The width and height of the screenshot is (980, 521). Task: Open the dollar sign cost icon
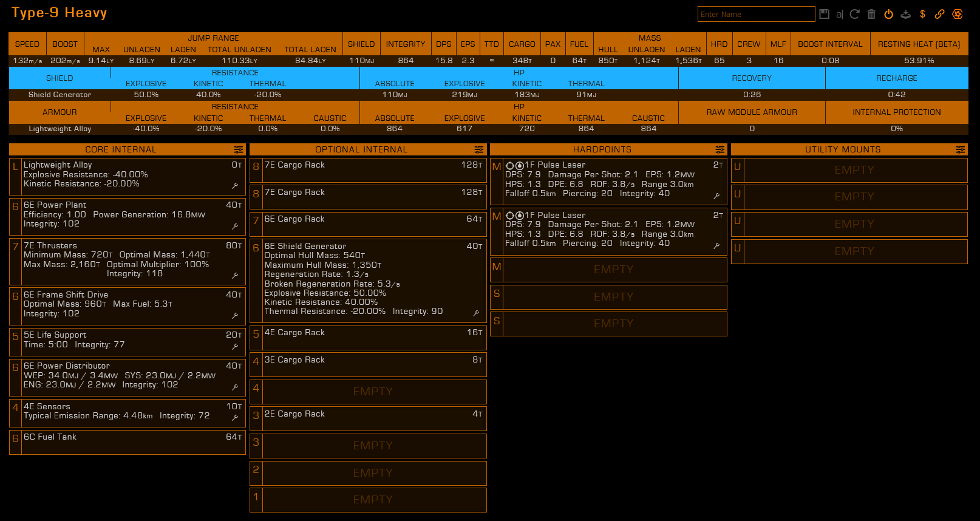tap(922, 14)
